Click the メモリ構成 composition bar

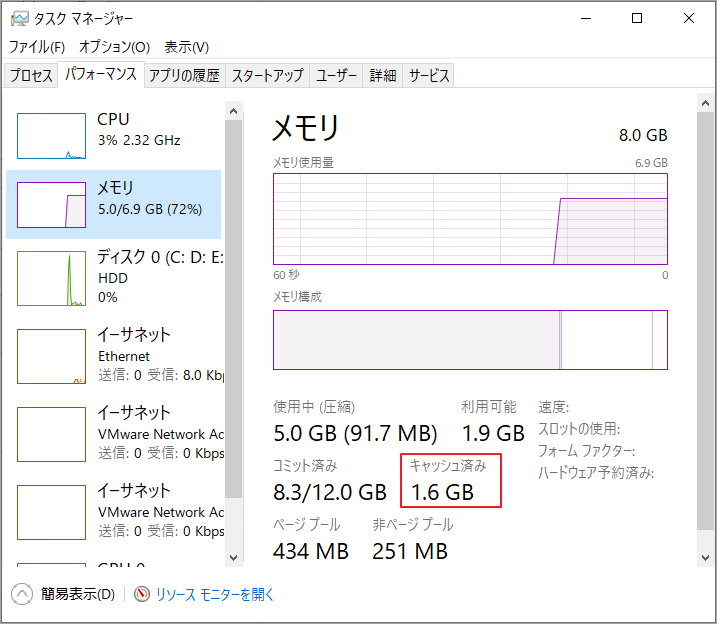[471, 340]
